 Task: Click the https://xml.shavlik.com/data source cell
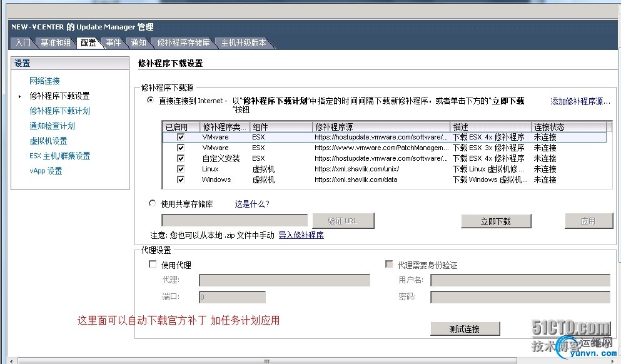click(356, 180)
